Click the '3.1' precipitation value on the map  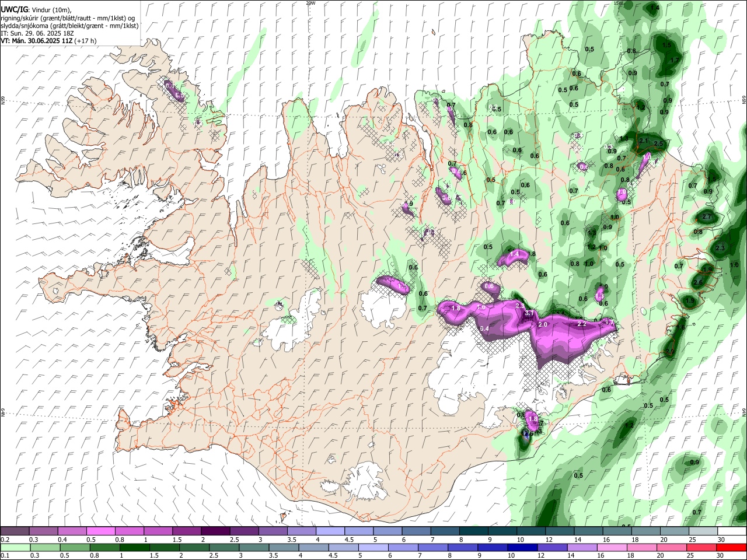(529, 314)
